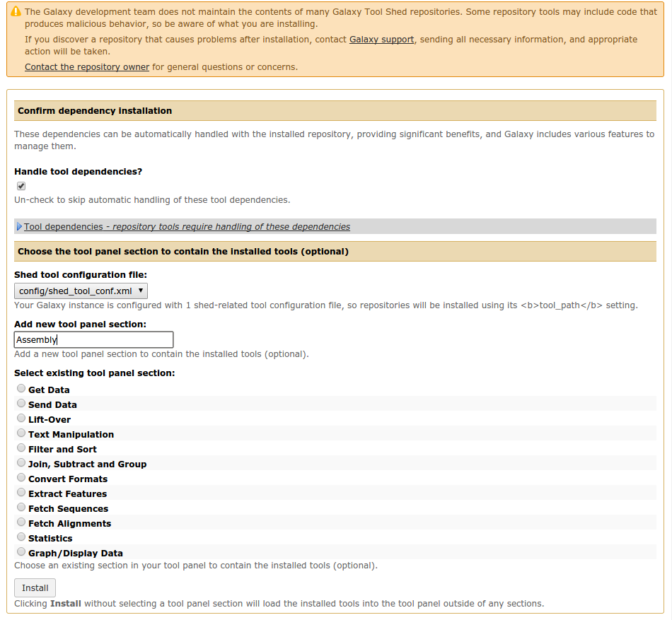Select the Graph/Display Data radio button
This screenshot has width=672, height=620.
point(21,552)
